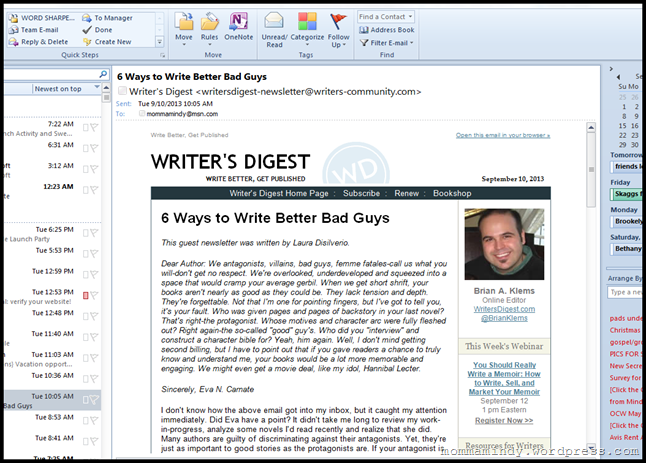Toggle category box on Tue 12:59 PM message

coord(86,275)
